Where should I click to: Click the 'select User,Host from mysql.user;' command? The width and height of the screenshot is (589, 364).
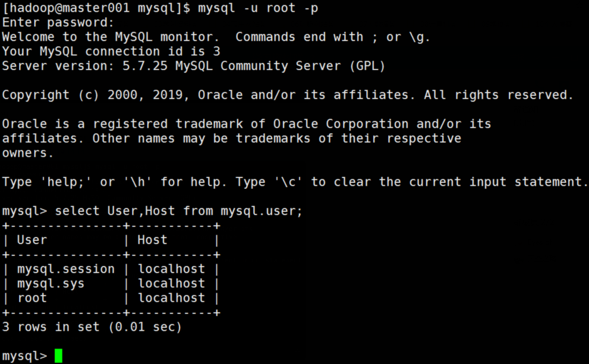click(x=178, y=211)
